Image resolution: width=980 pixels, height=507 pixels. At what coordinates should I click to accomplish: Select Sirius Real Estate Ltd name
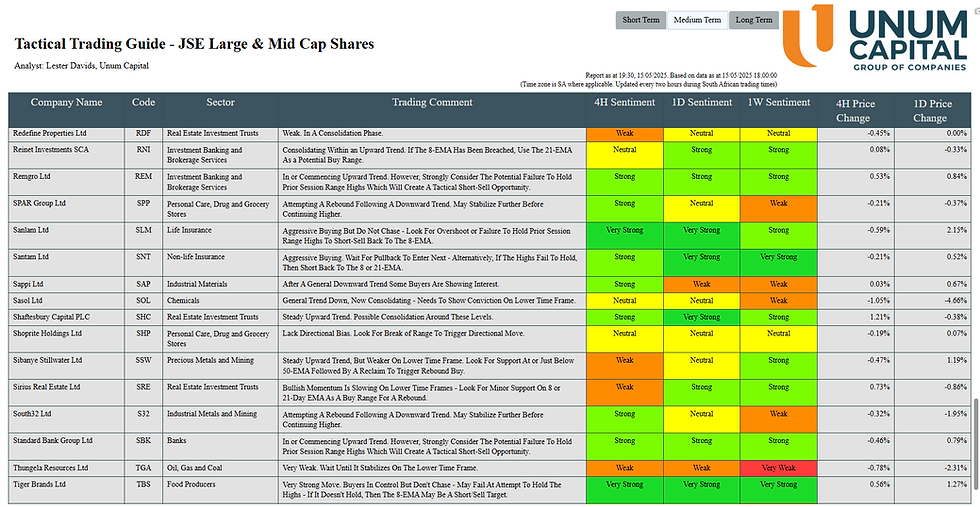pyautogui.click(x=46, y=388)
